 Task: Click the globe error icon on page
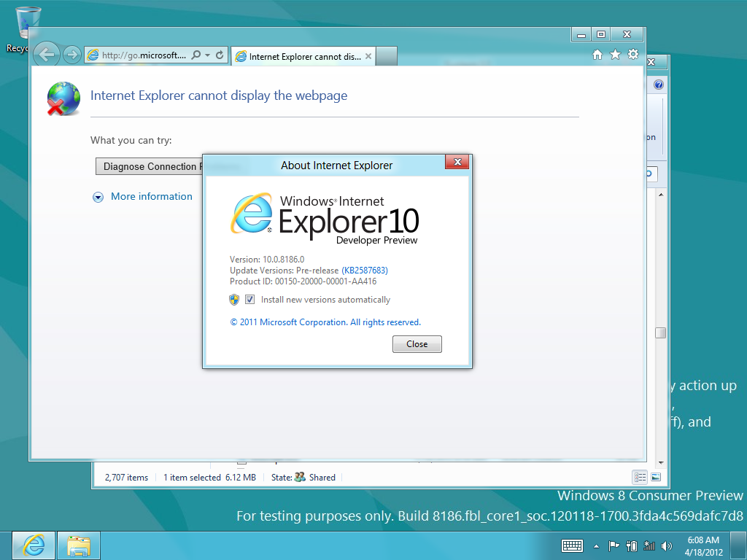pyautogui.click(x=63, y=98)
